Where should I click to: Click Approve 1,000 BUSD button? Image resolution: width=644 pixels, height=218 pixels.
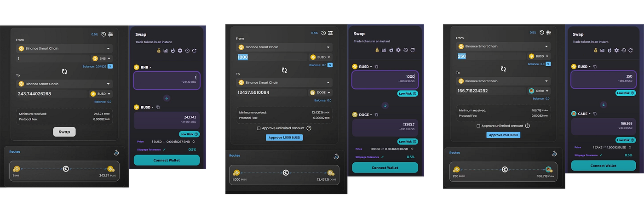click(284, 138)
